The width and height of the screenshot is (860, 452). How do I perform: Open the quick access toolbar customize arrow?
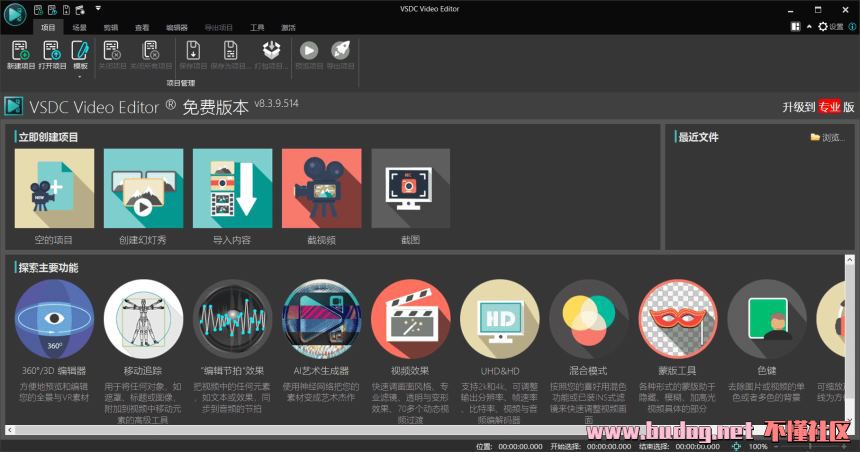98,8
